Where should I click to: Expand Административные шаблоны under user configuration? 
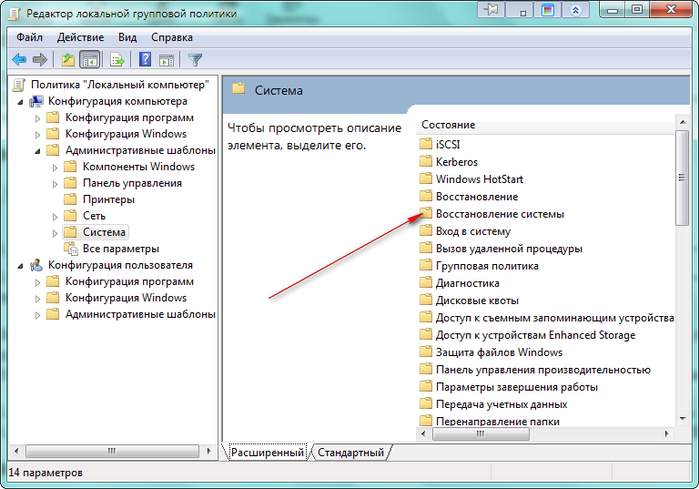(x=37, y=315)
